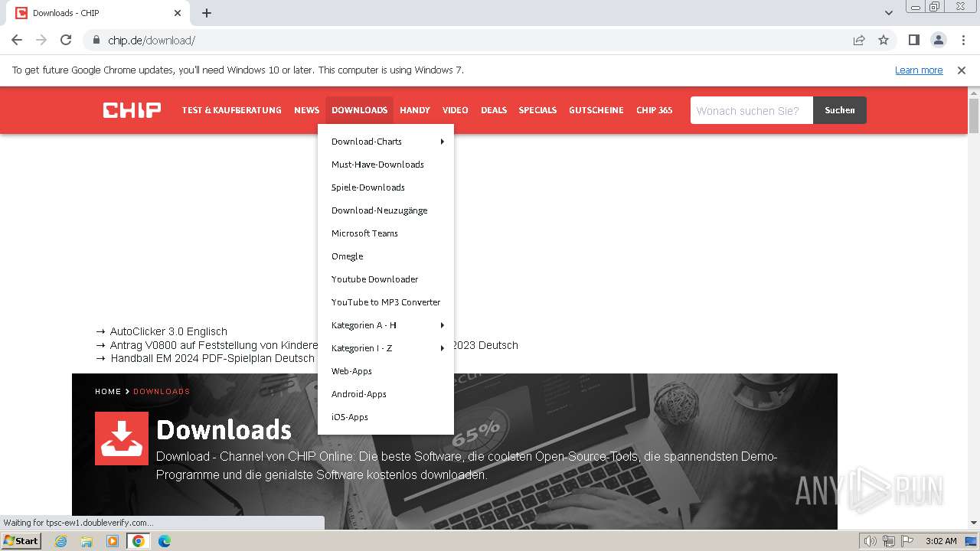The height and width of the screenshot is (551, 980).
Task: Click the Suchen search button
Action: coord(840,110)
